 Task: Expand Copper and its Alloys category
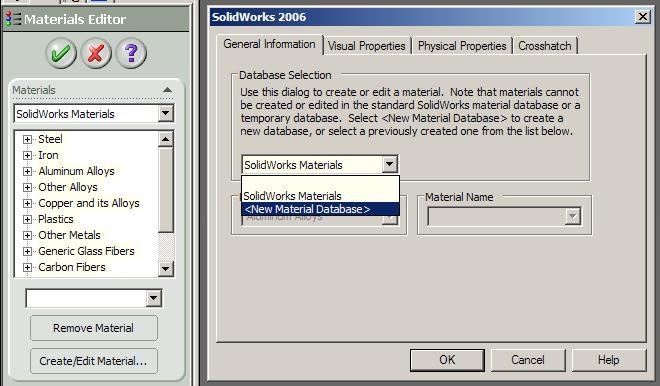click(27, 203)
